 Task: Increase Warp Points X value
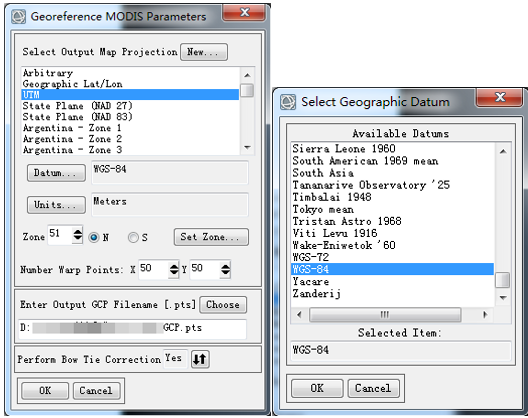(x=174, y=266)
